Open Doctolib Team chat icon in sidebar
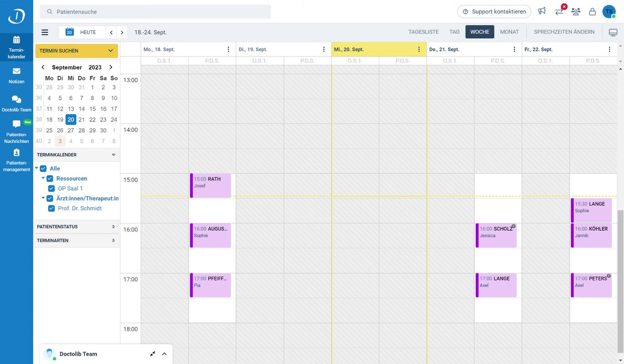 [17, 103]
